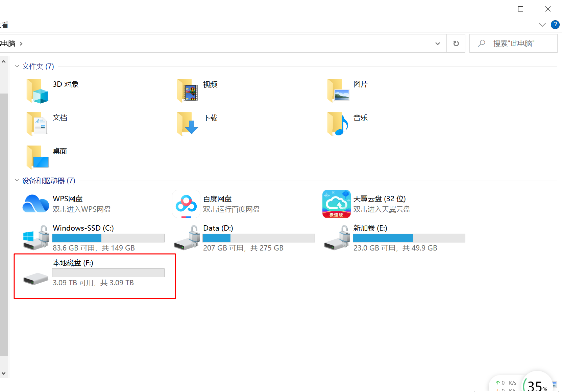Screen dimensions: 562x392
Task: Click the refresh button beside address bar
Action: click(x=456, y=44)
